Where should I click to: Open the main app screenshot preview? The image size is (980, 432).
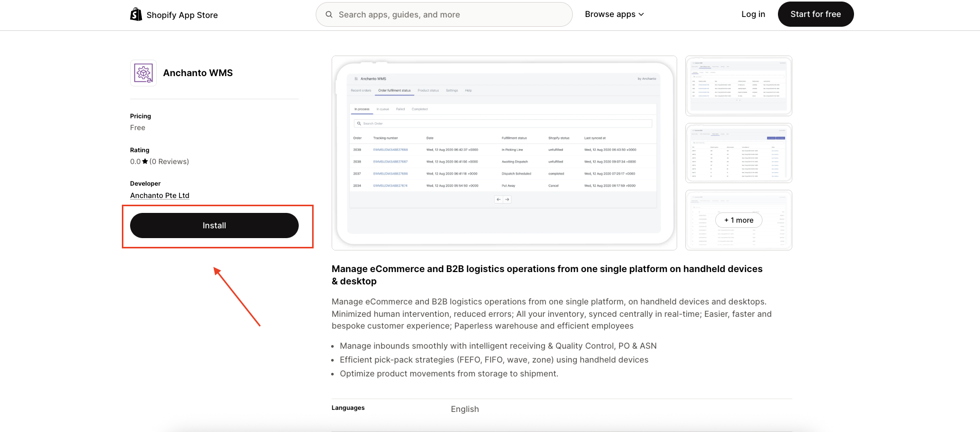(x=504, y=153)
